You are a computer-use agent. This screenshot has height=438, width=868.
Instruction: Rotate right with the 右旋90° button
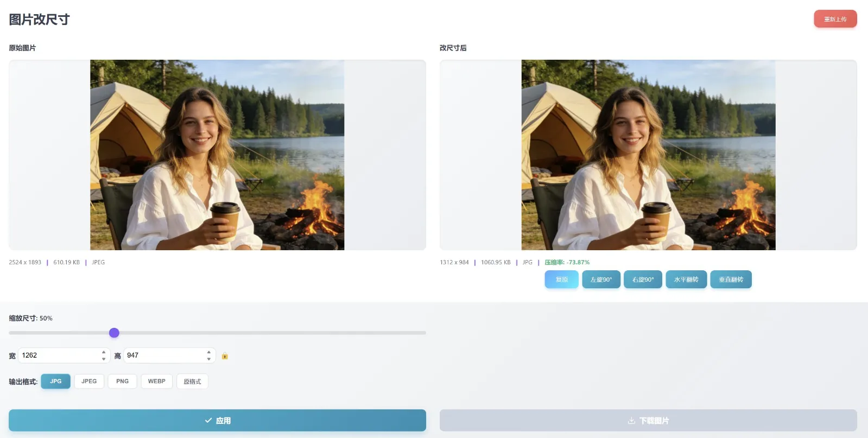(x=643, y=280)
